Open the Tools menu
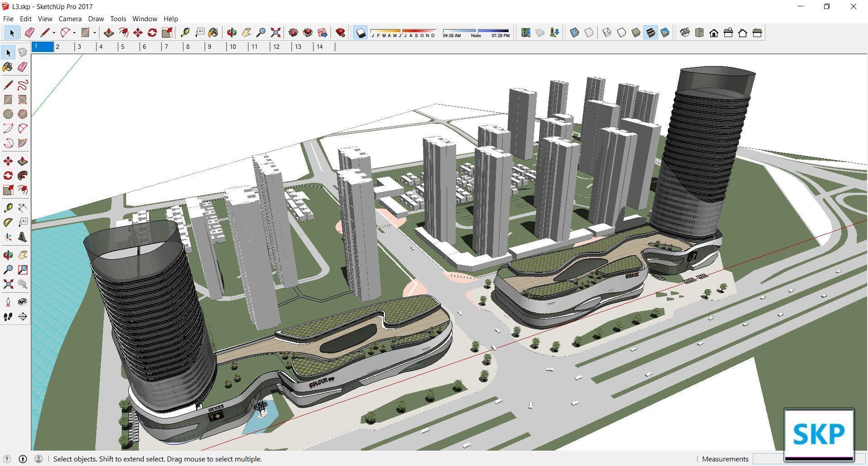 point(118,19)
